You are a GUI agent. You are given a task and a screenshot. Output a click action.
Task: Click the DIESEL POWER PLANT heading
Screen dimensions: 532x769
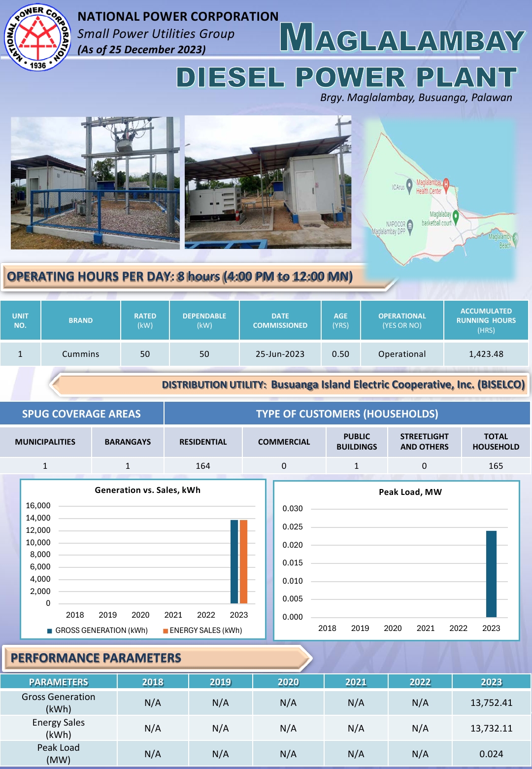coord(347,77)
